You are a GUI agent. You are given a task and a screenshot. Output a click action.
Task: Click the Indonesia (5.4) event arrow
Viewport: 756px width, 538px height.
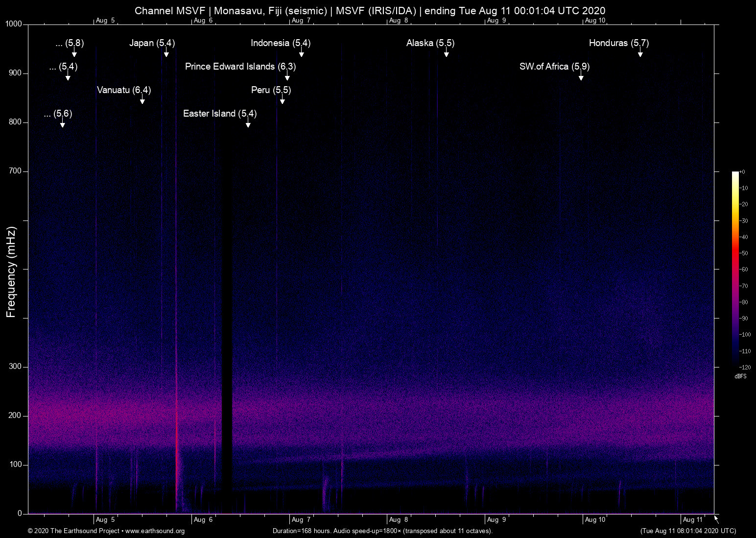coord(301,54)
